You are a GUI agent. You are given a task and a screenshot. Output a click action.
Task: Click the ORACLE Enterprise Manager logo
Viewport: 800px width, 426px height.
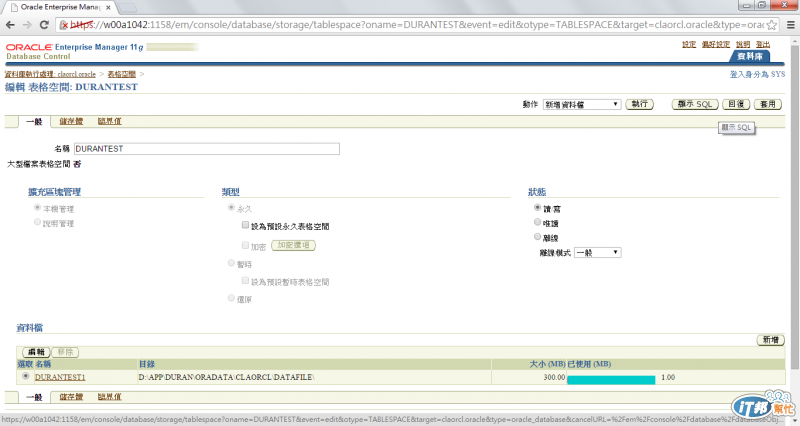coord(74,47)
